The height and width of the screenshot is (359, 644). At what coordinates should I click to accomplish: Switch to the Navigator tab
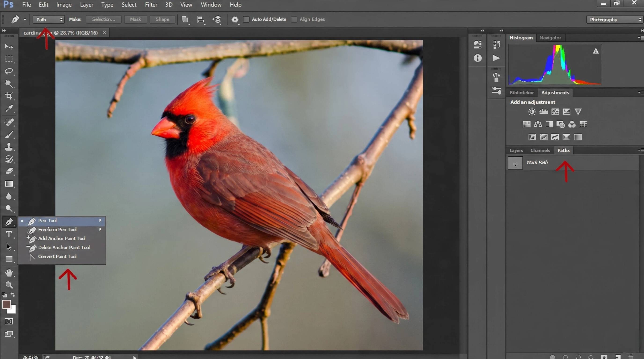pyautogui.click(x=550, y=38)
